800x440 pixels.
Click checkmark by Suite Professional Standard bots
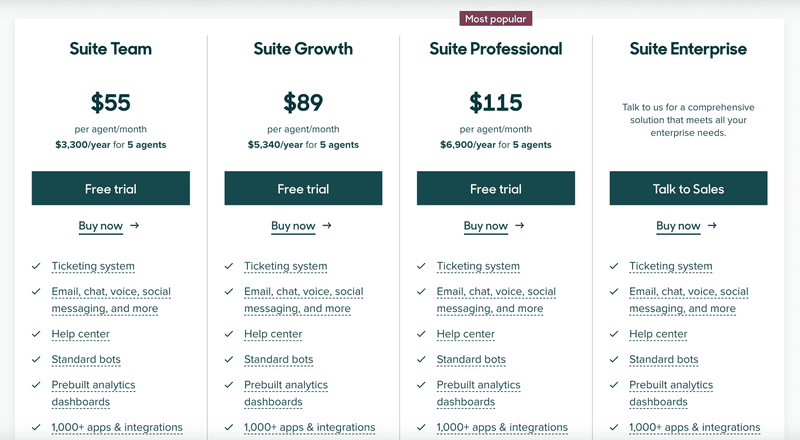pos(421,359)
